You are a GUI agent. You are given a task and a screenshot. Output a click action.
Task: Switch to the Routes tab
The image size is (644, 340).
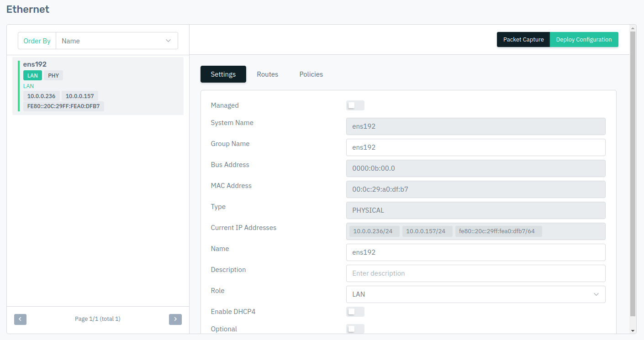tap(267, 74)
